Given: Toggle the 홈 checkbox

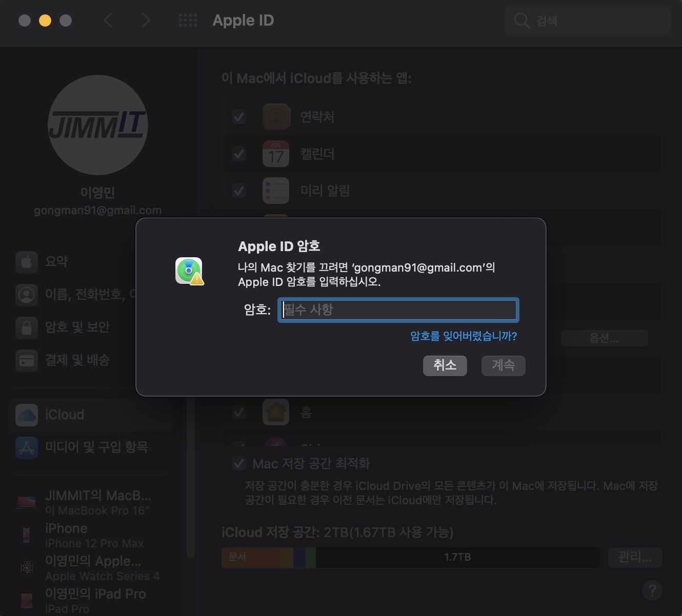Looking at the screenshot, I should pos(239,412).
